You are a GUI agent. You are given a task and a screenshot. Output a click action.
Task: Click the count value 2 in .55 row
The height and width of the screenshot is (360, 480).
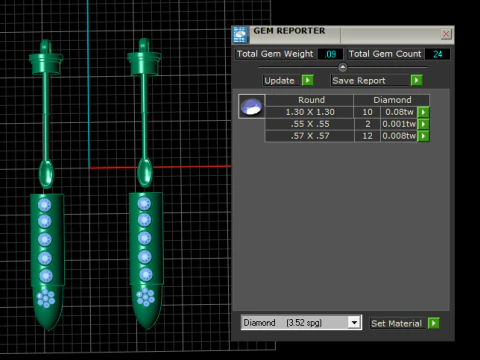coord(367,124)
